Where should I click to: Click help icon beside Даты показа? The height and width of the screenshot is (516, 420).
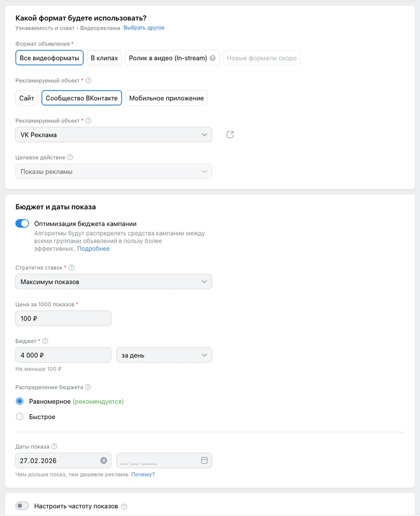tap(54, 447)
